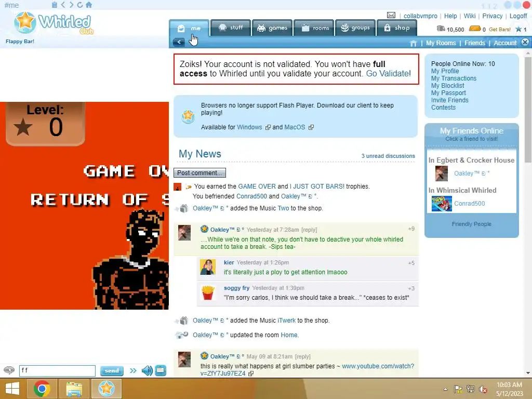
Task: Click the Go Validate! link
Action: click(x=388, y=74)
